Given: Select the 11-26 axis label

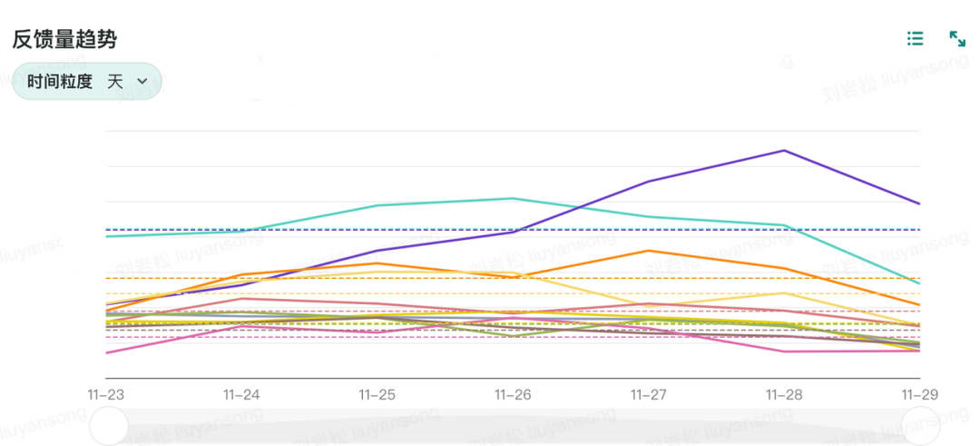Looking at the screenshot, I should (x=513, y=395).
